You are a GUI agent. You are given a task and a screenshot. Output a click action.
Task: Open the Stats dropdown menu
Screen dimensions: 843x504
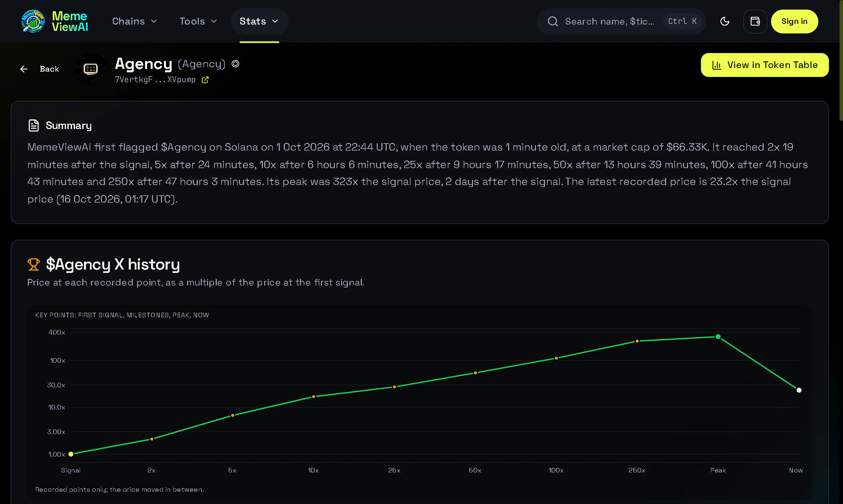point(259,21)
